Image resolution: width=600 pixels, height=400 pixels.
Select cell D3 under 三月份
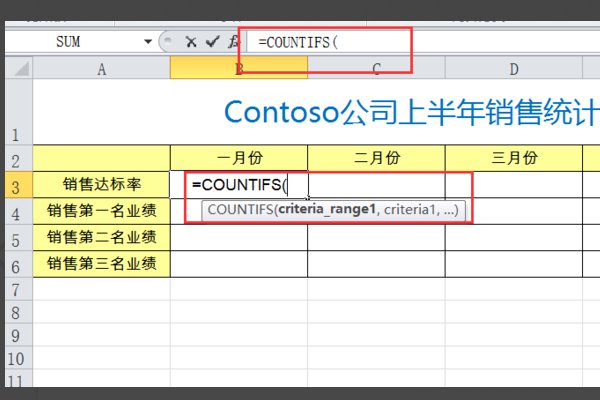(514, 185)
